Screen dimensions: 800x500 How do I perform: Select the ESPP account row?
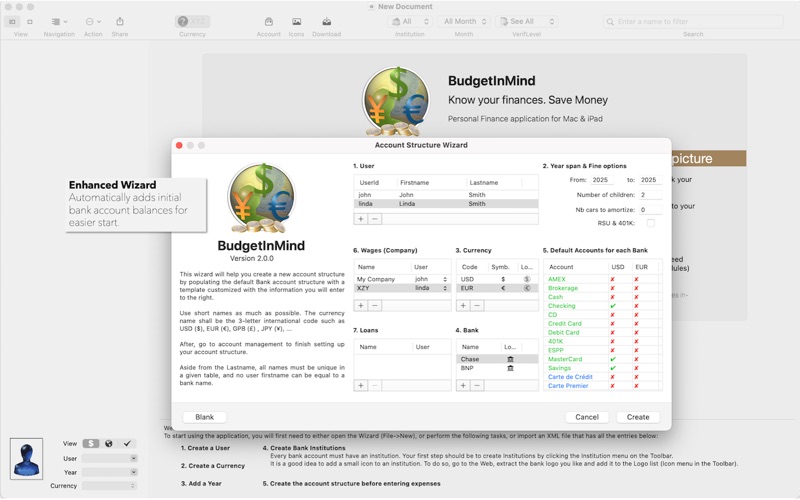602,351
